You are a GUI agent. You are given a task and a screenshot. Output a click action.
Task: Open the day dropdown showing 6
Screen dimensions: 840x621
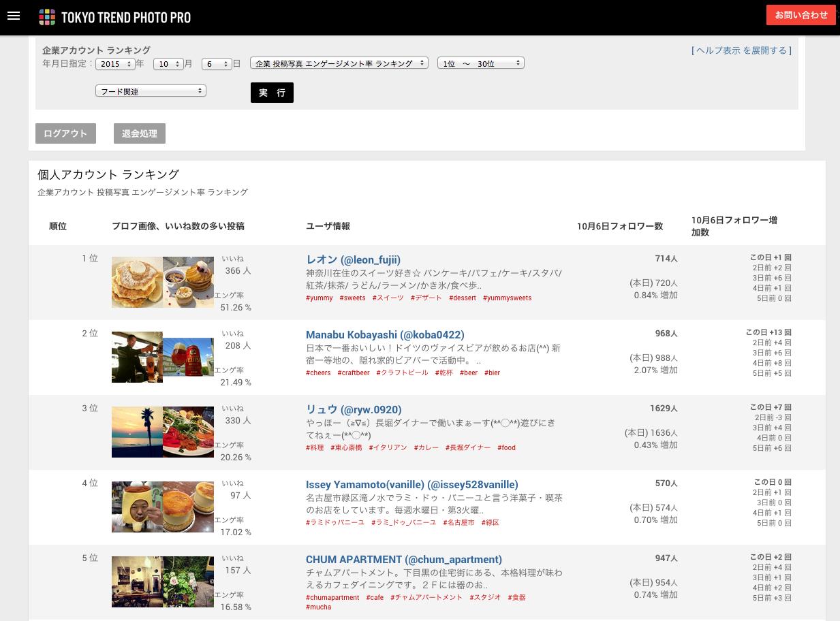217,64
